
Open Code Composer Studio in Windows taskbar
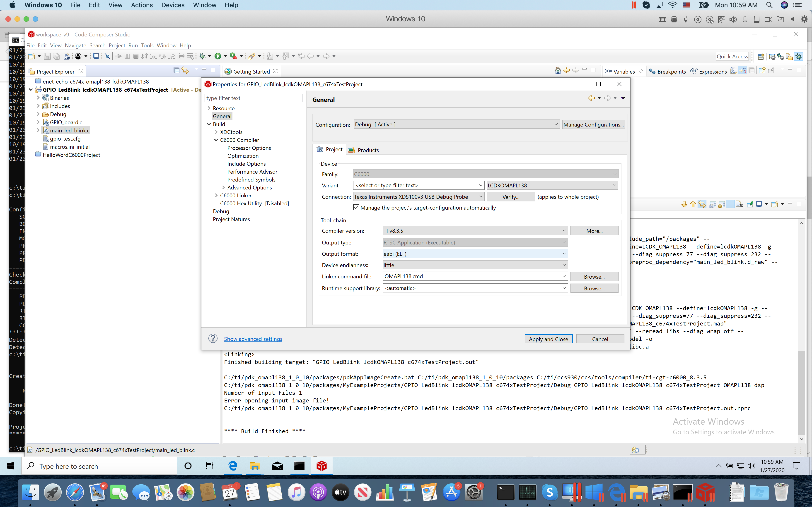321,466
